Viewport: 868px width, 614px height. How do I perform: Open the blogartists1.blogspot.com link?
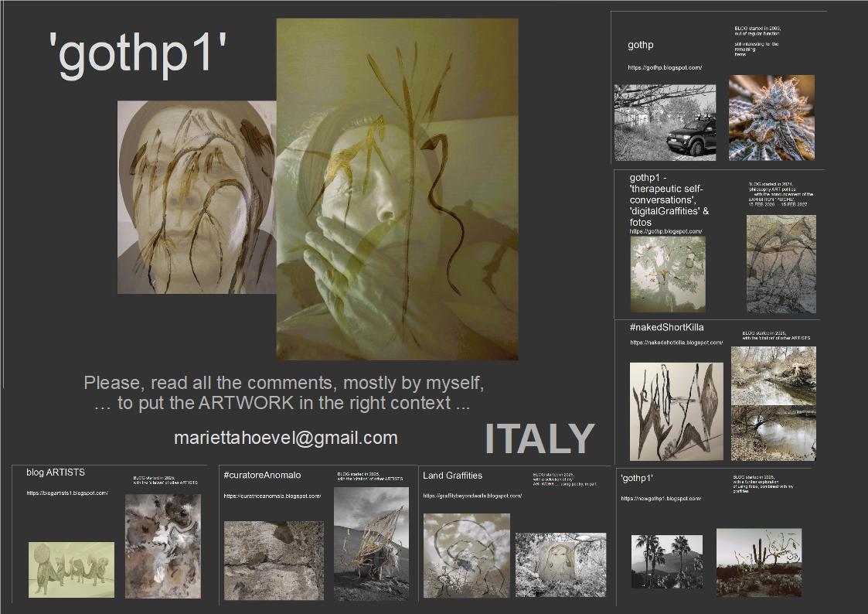coord(66,493)
